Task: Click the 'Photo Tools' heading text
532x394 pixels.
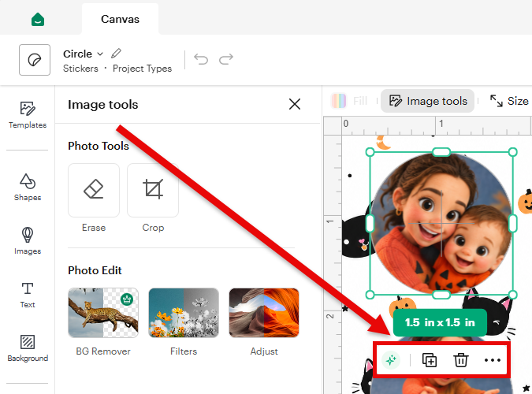Action: (99, 146)
